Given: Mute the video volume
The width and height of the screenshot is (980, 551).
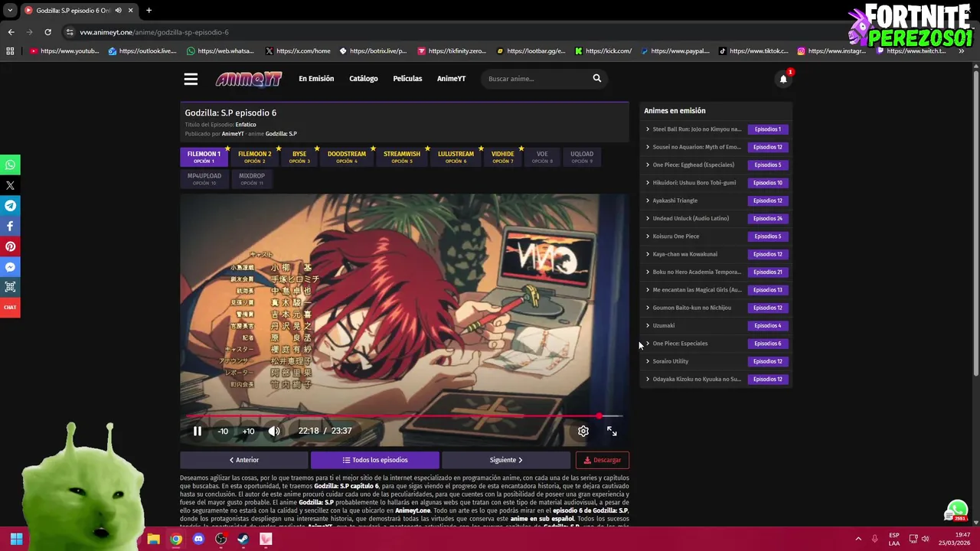Looking at the screenshot, I should pos(274,431).
